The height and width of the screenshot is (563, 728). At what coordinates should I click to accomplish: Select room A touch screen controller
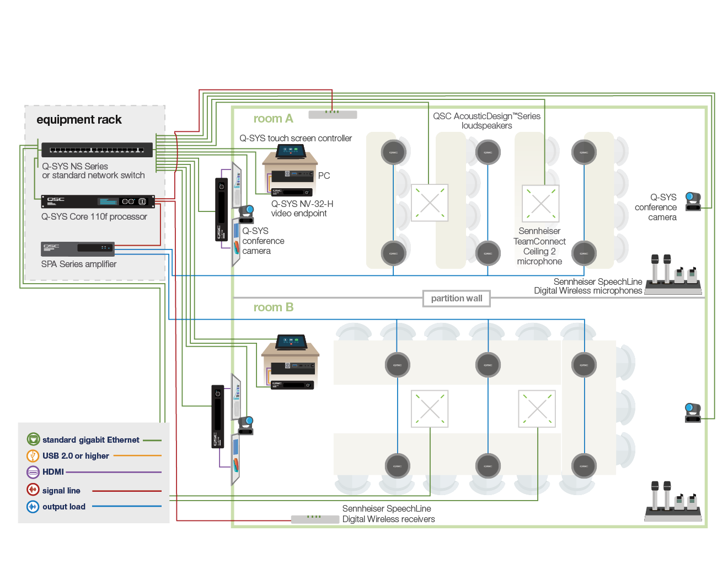pyautogui.click(x=291, y=152)
